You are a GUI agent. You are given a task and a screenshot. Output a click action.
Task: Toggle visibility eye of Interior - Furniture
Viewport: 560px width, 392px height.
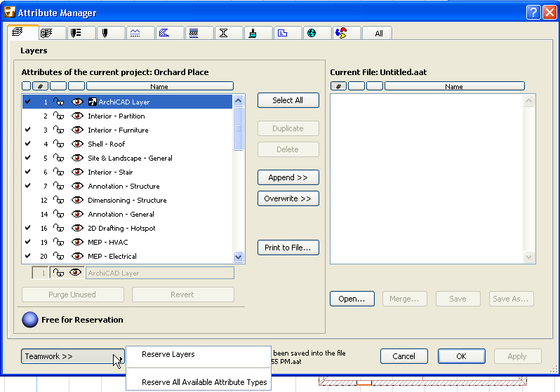(x=77, y=130)
